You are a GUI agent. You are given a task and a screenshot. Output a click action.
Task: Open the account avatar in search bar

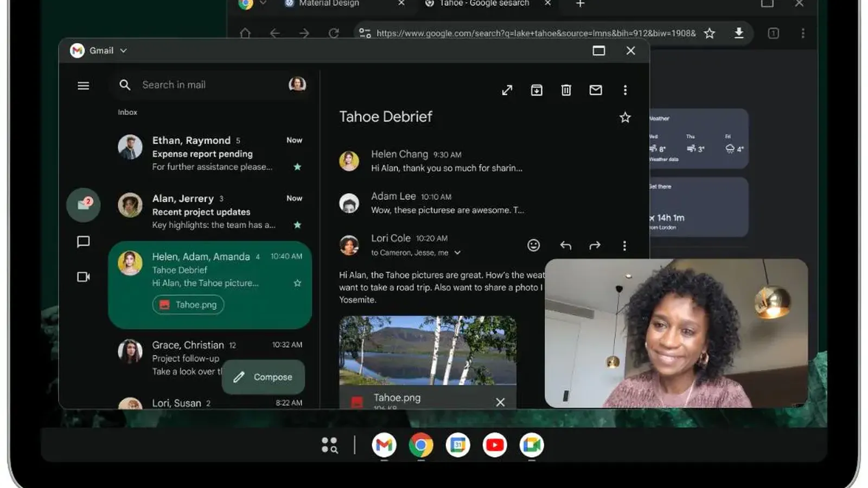pyautogui.click(x=297, y=84)
